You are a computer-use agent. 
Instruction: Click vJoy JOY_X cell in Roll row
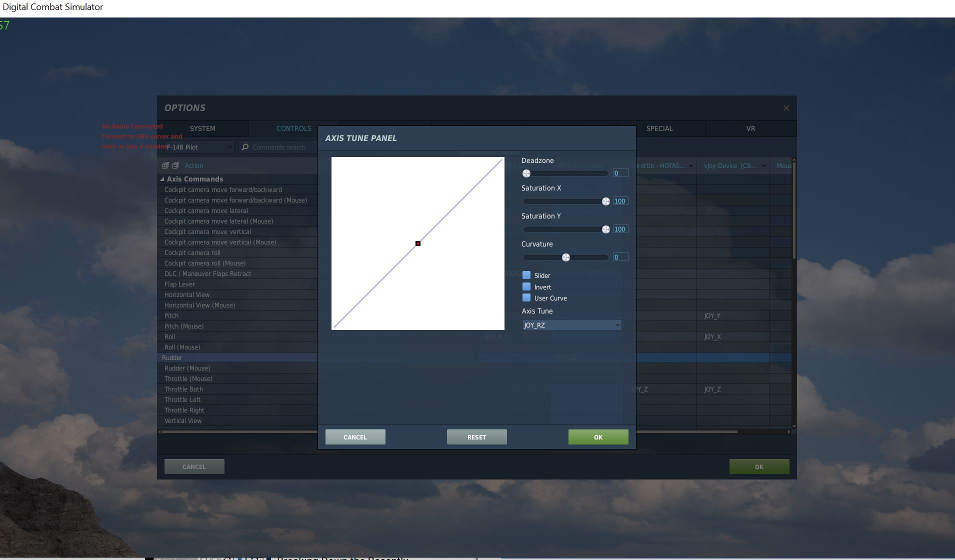732,336
